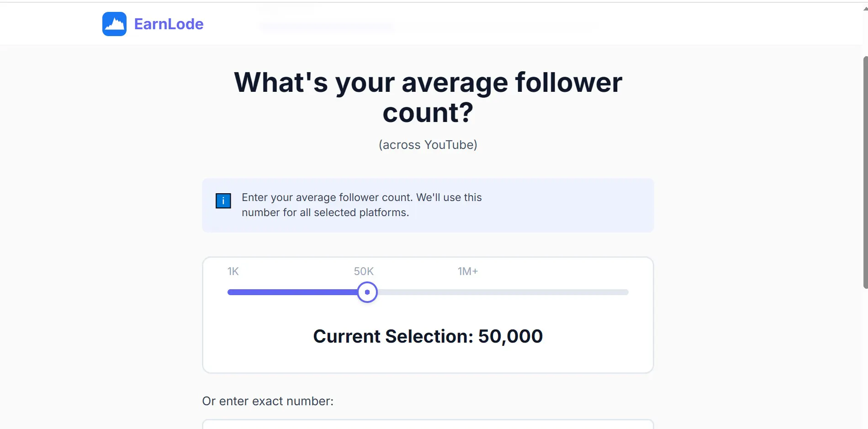Click the '(across YouTube)' subtitle

(x=428, y=145)
